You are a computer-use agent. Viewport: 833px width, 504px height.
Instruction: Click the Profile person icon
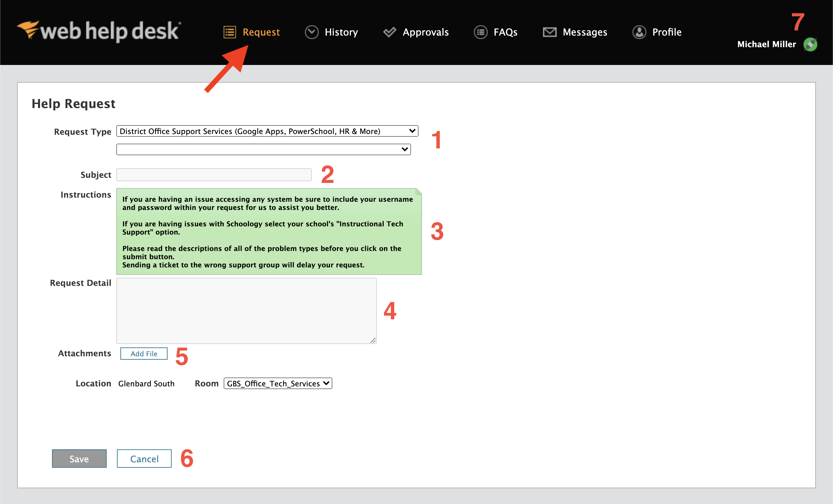[x=639, y=32]
